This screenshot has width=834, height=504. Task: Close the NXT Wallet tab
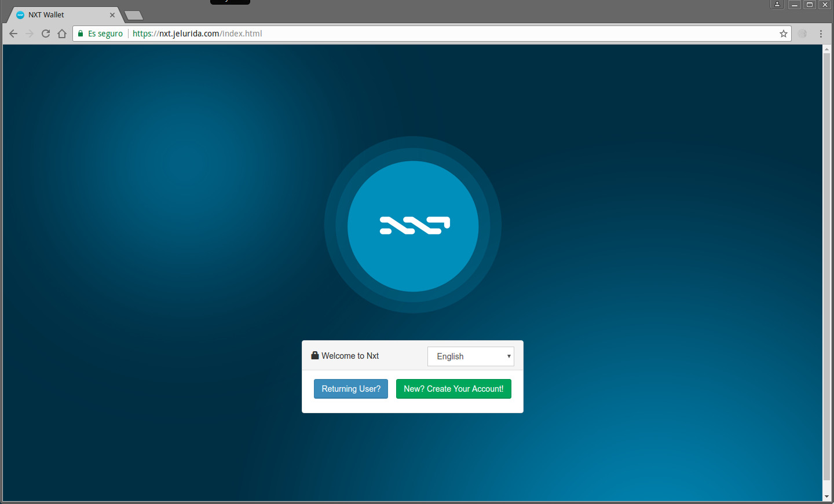(x=112, y=15)
